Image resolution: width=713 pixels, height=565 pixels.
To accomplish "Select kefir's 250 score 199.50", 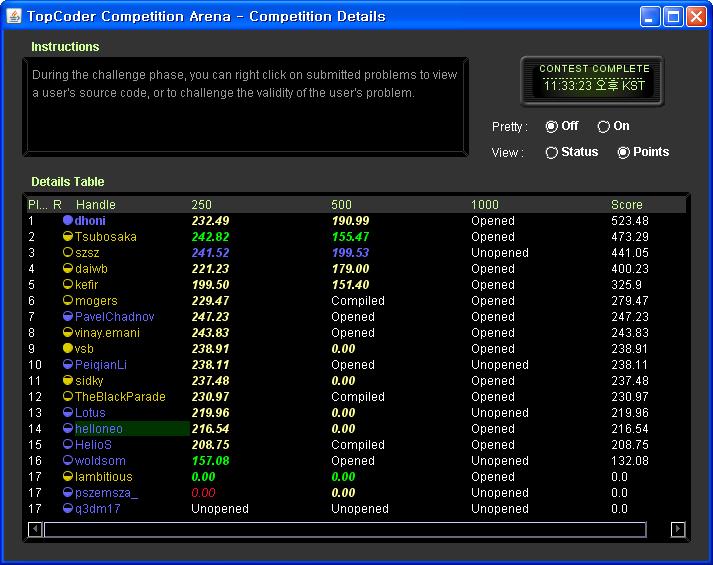I will pyautogui.click(x=210, y=285).
